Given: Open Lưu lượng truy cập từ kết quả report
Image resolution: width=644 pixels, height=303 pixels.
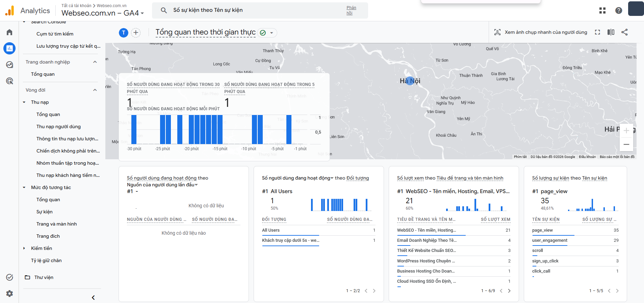Looking at the screenshot, I should click(x=69, y=46).
